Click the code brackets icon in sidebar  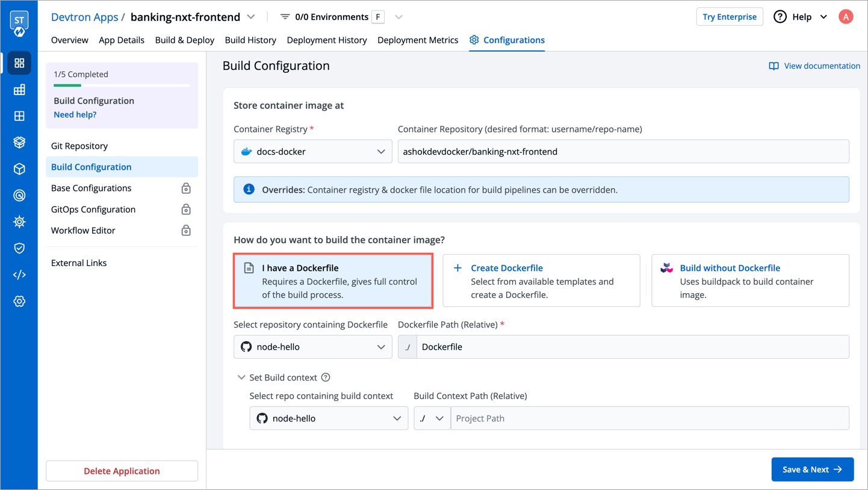pos(19,274)
